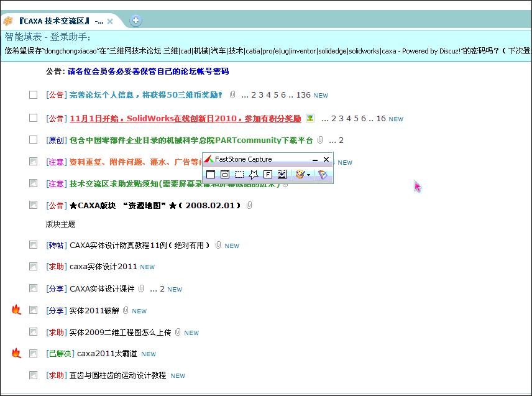532x396 pixels.
Task: Tick the CAXA实体设计防真教程11例 thread checkbox
Action: pyautogui.click(x=34, y=245)
